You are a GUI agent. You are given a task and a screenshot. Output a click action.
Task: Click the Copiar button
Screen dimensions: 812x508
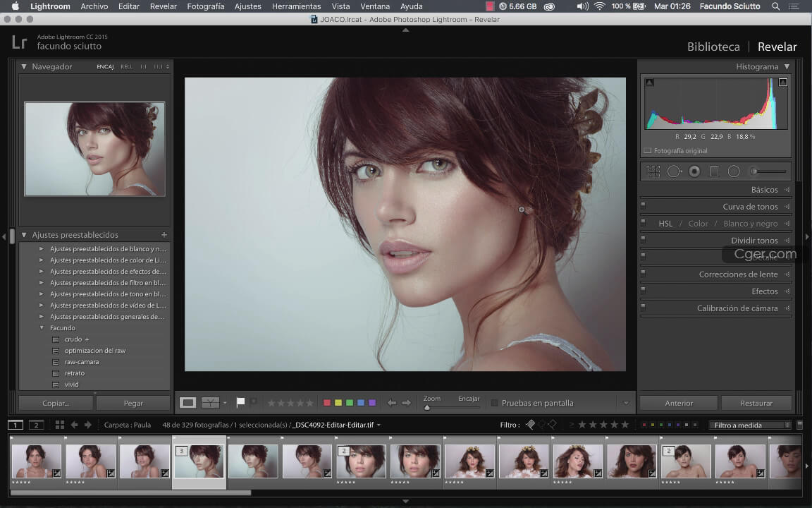pos(56,403)
